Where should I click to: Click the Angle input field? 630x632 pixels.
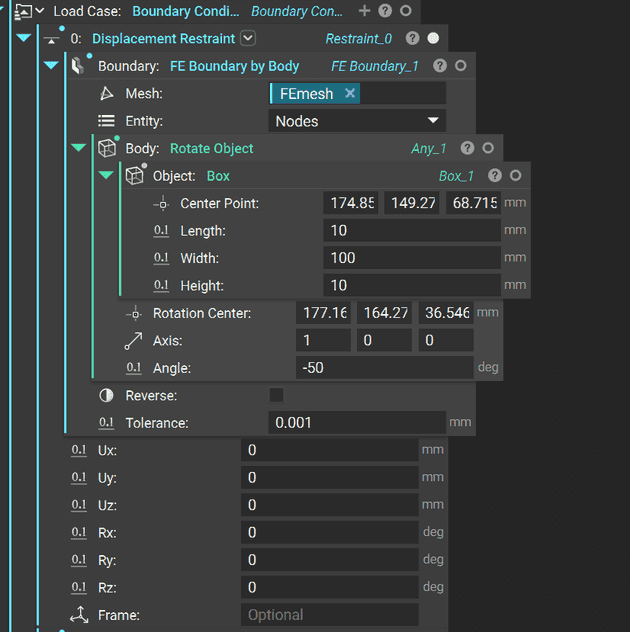pyautogui.click(x=385, y=368)
